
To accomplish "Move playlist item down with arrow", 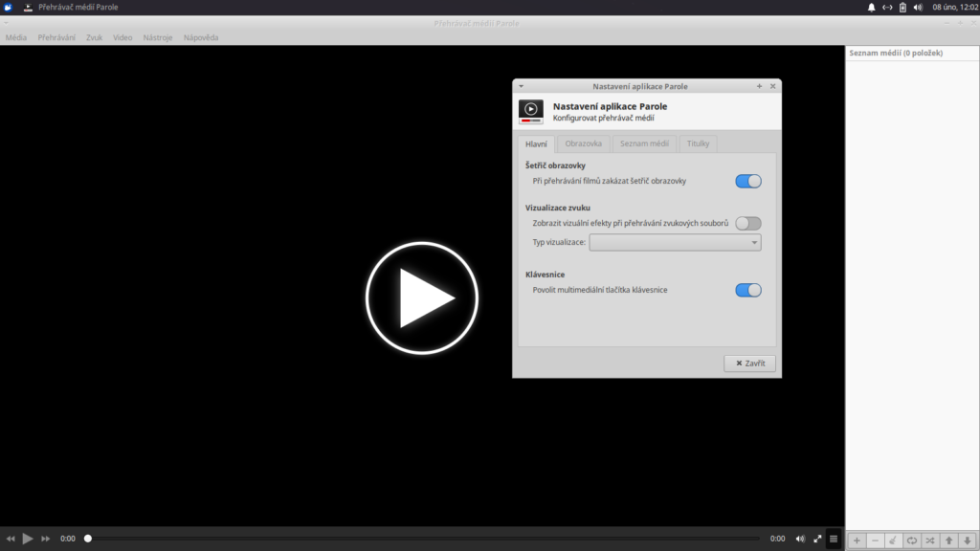I will click(967, 540).
